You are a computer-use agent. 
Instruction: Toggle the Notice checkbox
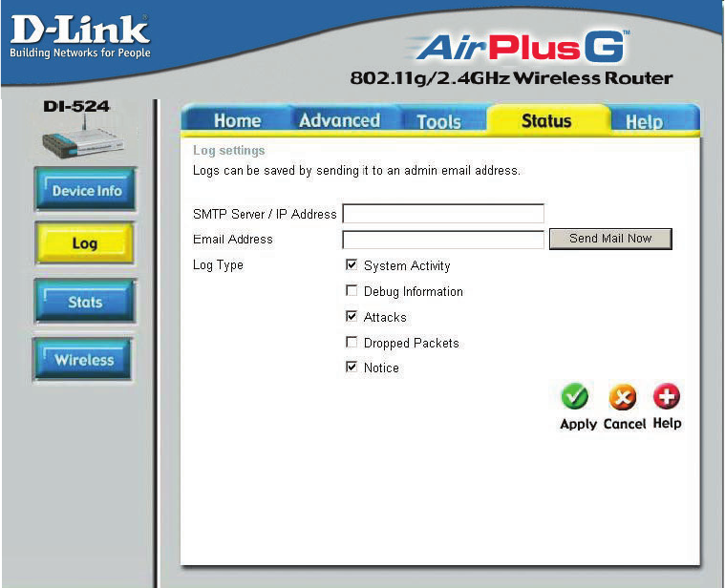pyautogui.click(x=352, y=367)
